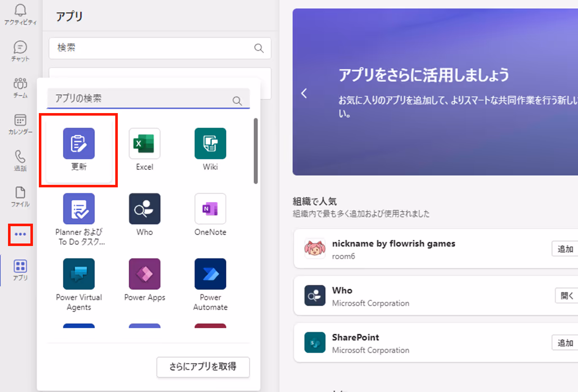578x392 pixels.
Task: Click 組織内で最も多く追加および使用されました text
Action: 361,214
